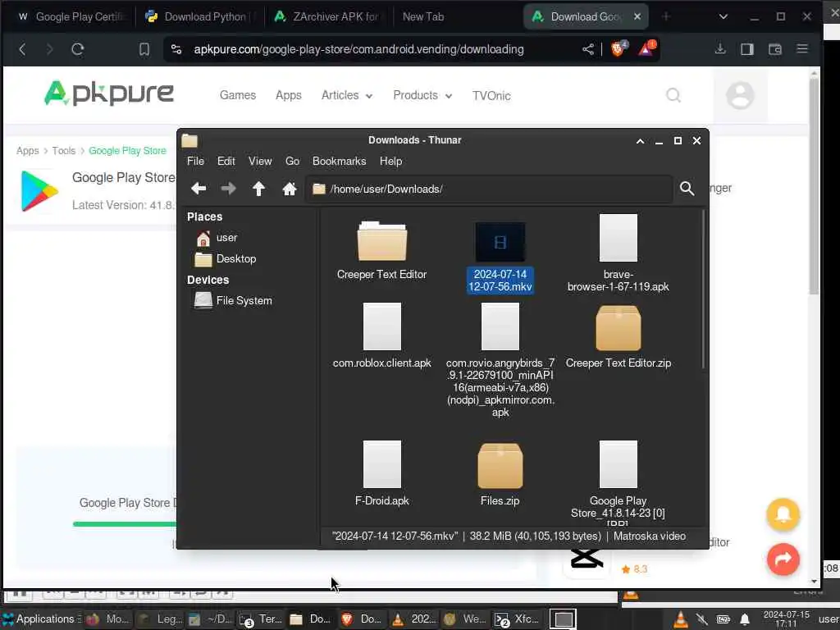Screen dimensions: 840x630
Task: Go back in the browser
Action: pos(22,49)
